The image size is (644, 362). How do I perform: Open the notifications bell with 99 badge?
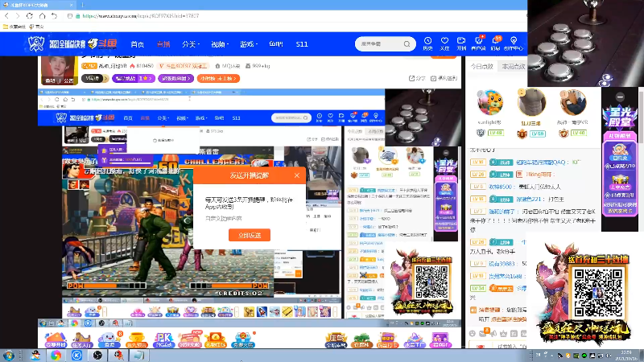coord(496,43)
